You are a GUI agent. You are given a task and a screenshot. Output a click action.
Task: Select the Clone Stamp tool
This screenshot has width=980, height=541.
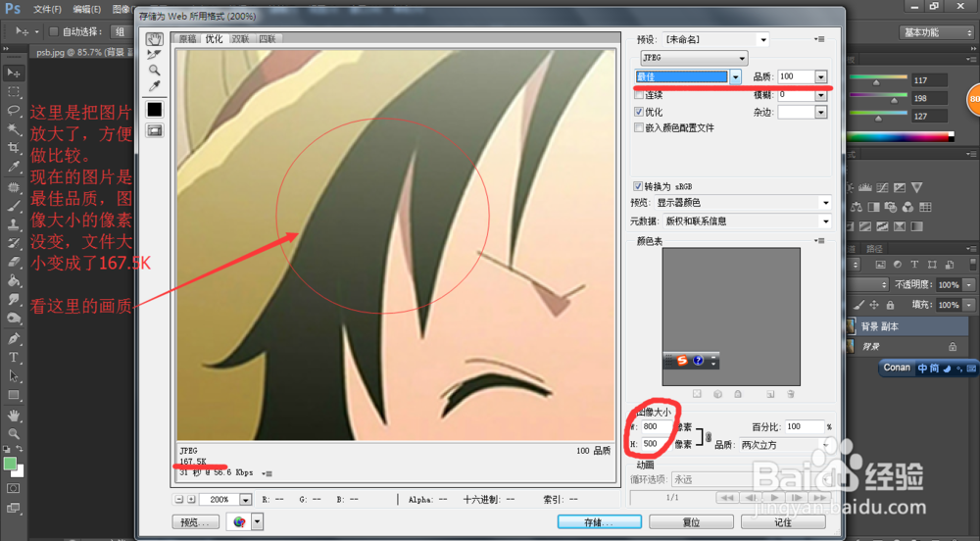(13, 224)
